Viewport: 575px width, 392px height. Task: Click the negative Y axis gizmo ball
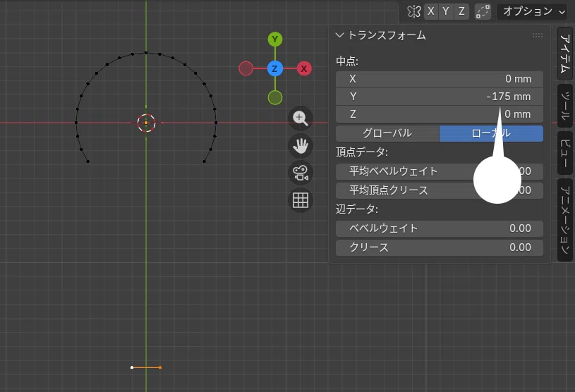pos(275,98)
